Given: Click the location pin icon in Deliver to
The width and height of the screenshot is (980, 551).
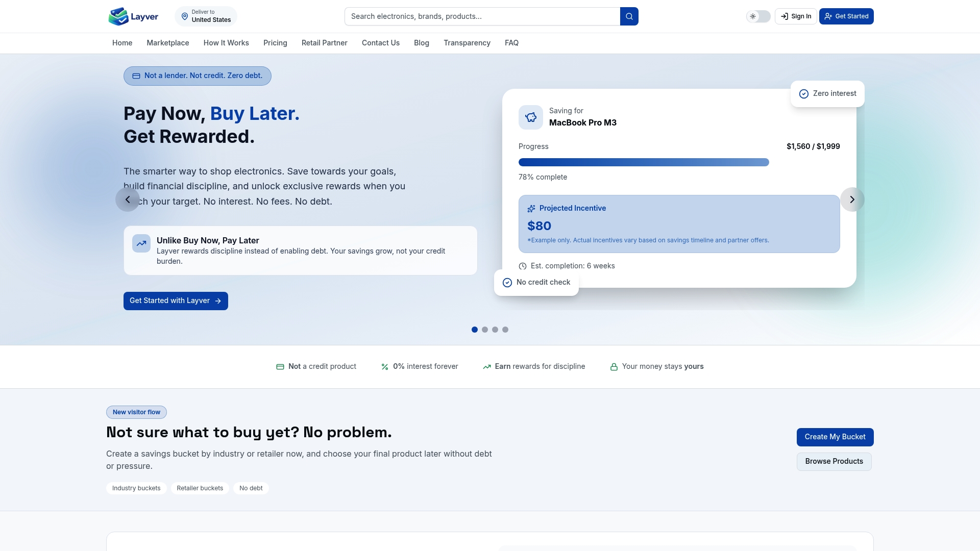Looking at the screenshot, I should [x=185, y=16].
